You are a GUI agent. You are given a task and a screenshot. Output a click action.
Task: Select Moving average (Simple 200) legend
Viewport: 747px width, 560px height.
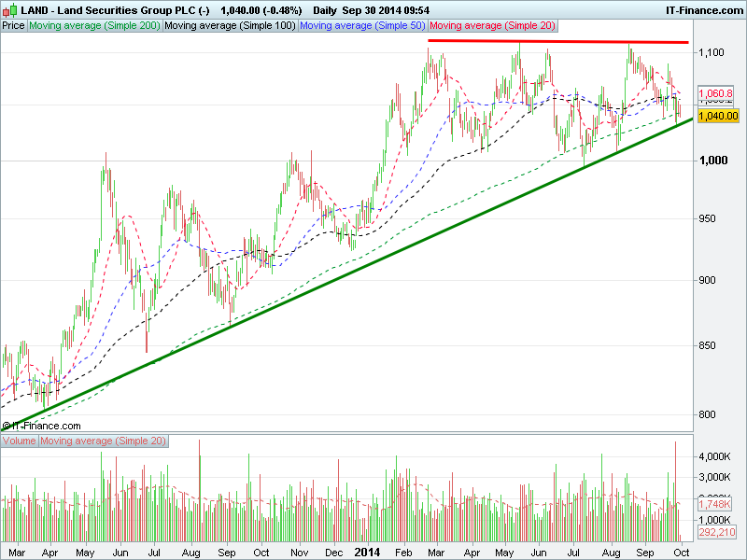point(94,25)
